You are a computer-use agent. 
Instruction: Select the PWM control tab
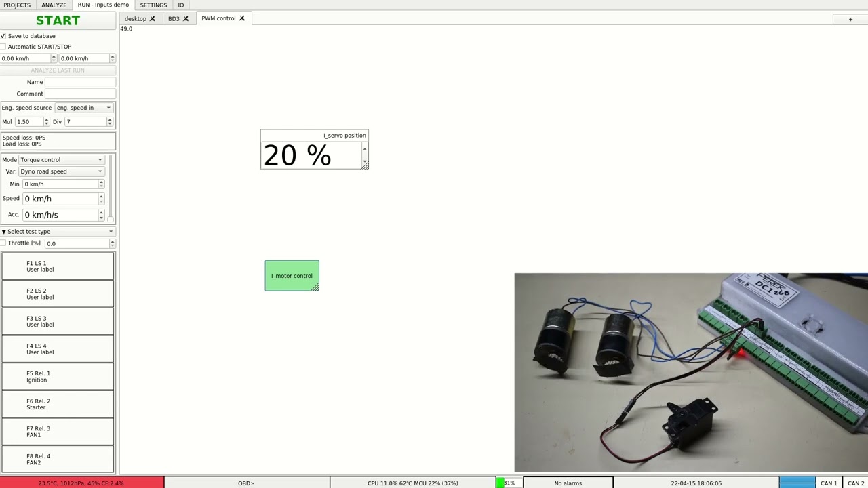pyautogui.click(x=218, y=18)
